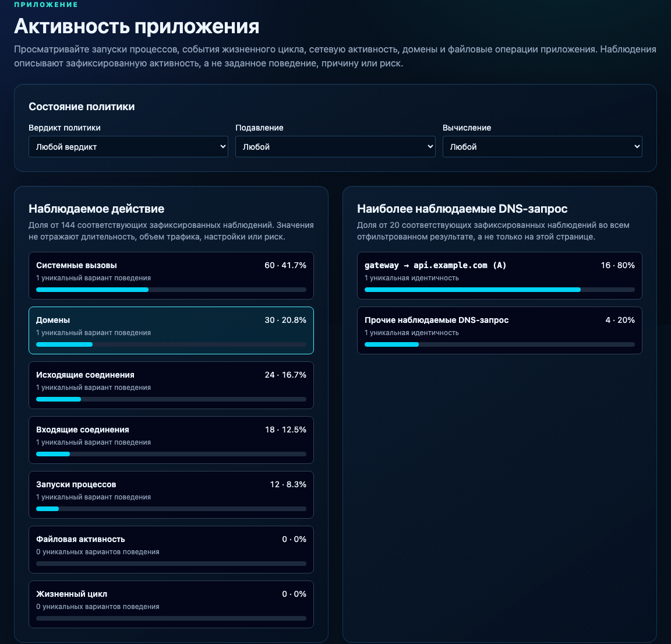Viewport: 671px width, 644px height.
Task: Click the Системные вызовы progress bar
Action: click(x=171, y=290)
